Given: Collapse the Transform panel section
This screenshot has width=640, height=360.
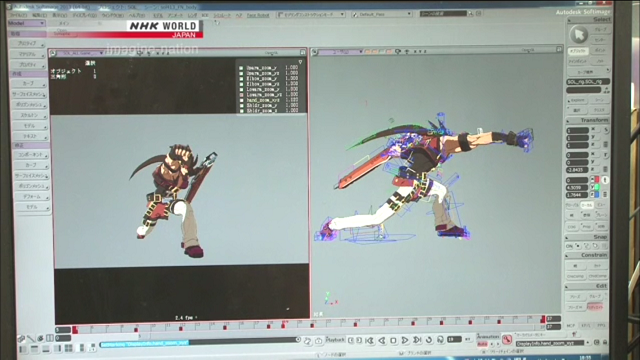Looking at the screenshot, I should click(x=568, y=120).
